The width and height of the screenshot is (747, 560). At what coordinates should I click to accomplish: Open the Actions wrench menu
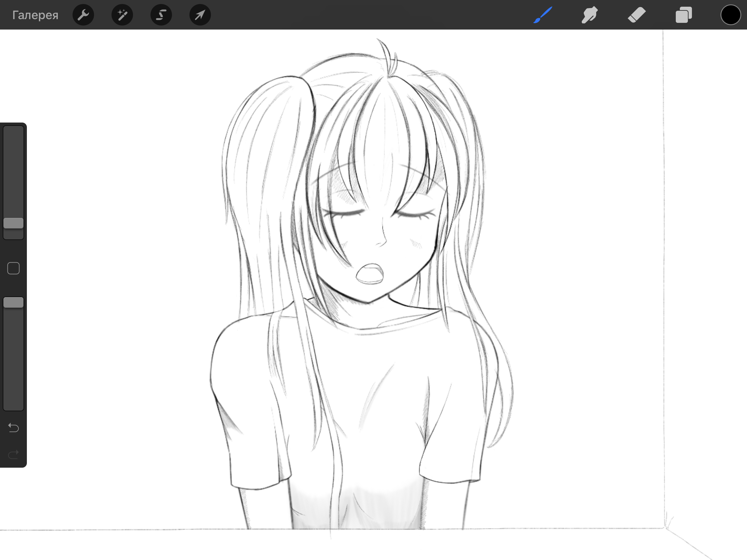tap(83, 15)
